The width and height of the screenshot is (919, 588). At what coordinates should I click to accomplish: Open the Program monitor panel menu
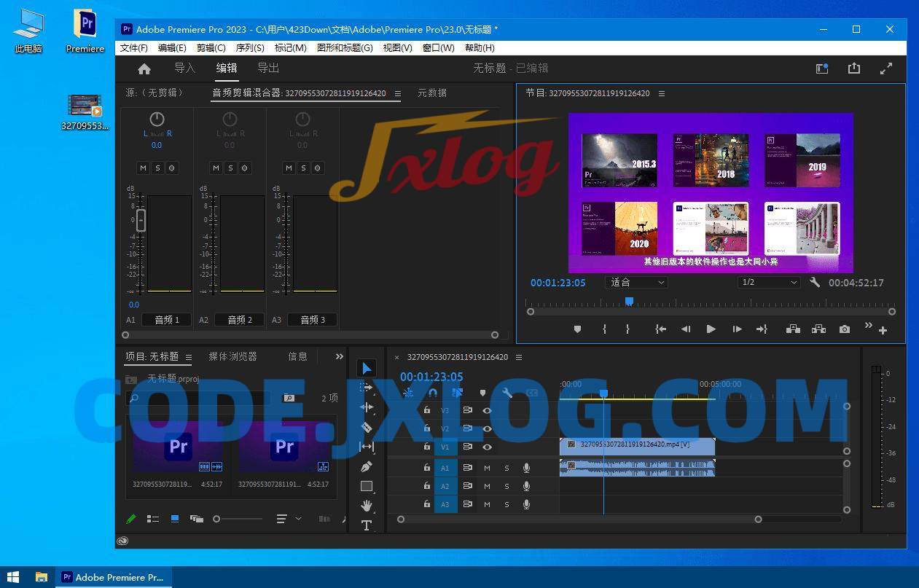(x=661, y=93)
